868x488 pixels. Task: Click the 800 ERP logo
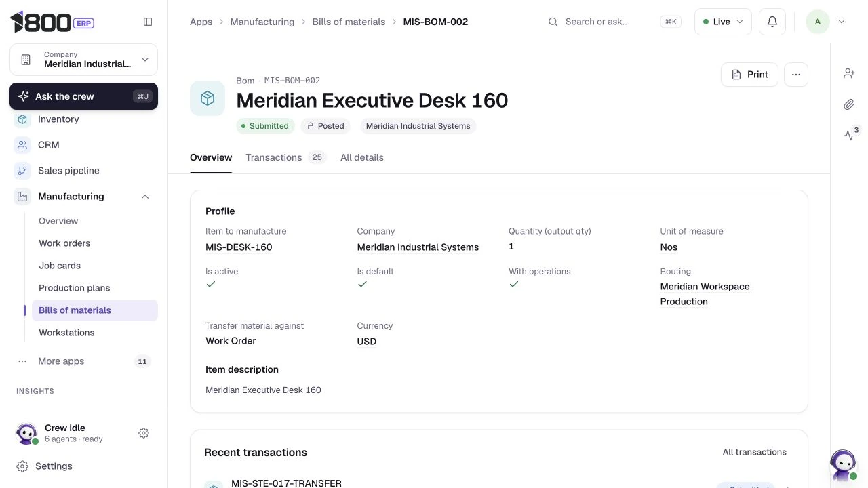tap(52, 22)
